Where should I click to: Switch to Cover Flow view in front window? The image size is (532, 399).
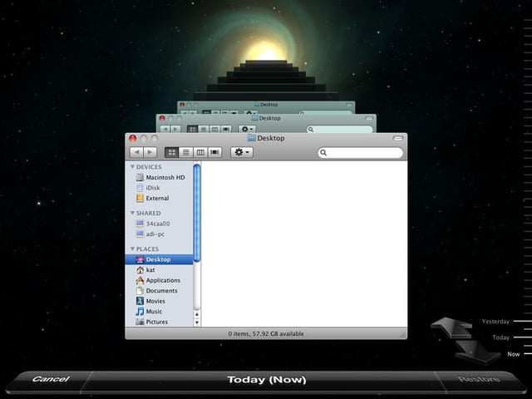(x=214, y=152)
